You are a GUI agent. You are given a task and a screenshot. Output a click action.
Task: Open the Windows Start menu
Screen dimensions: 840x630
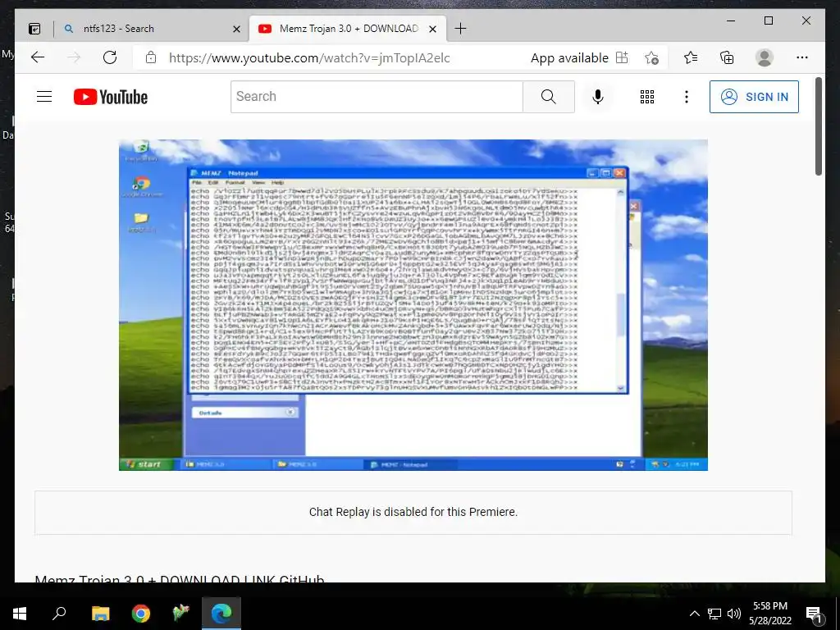click(20, 614)
